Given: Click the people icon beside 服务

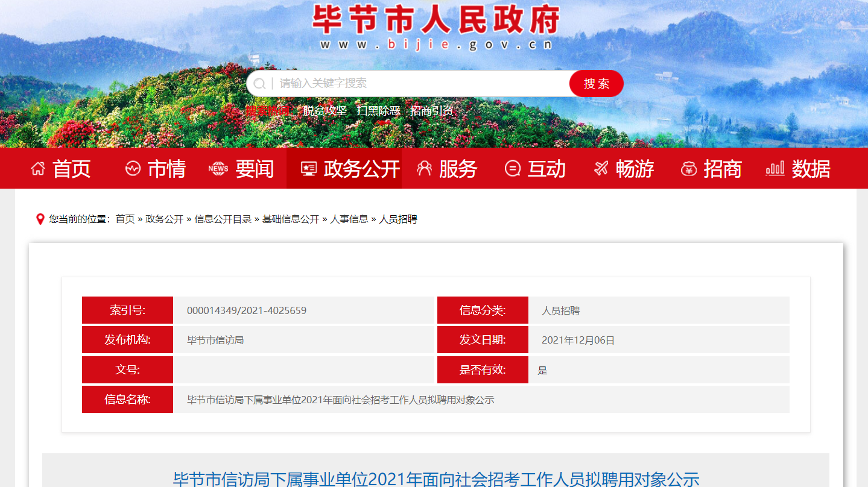Looking at the screenshot, I should coord(424,169).
